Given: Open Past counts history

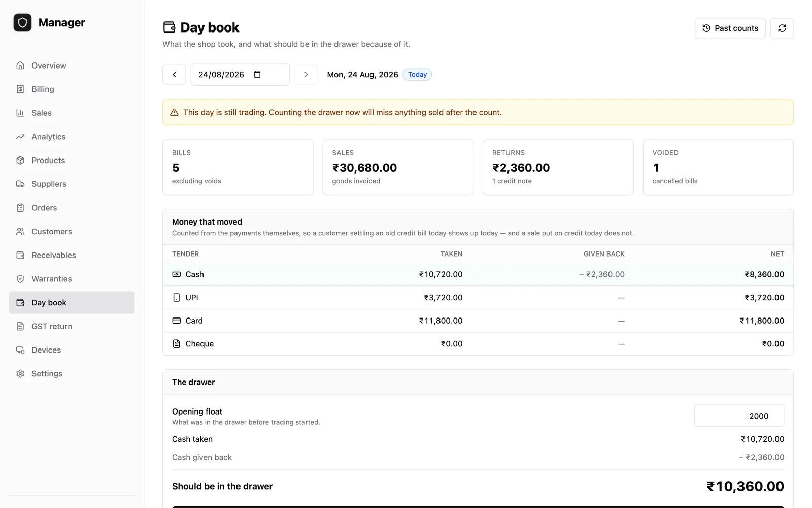Looking at the screenshot, I should click(730, 28).
